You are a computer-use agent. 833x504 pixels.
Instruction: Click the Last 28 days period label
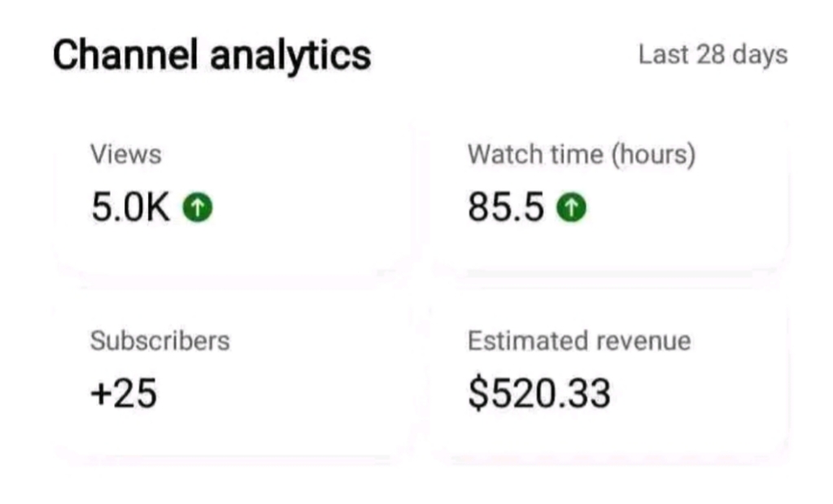[x=713, y=55]
